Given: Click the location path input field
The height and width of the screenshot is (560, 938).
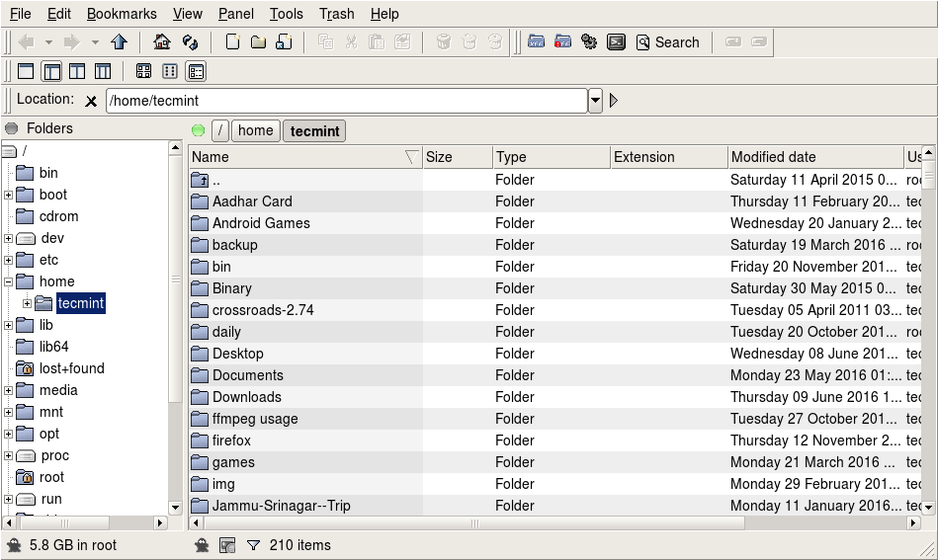Looking at the screenshot, I should tap(346, 101).
